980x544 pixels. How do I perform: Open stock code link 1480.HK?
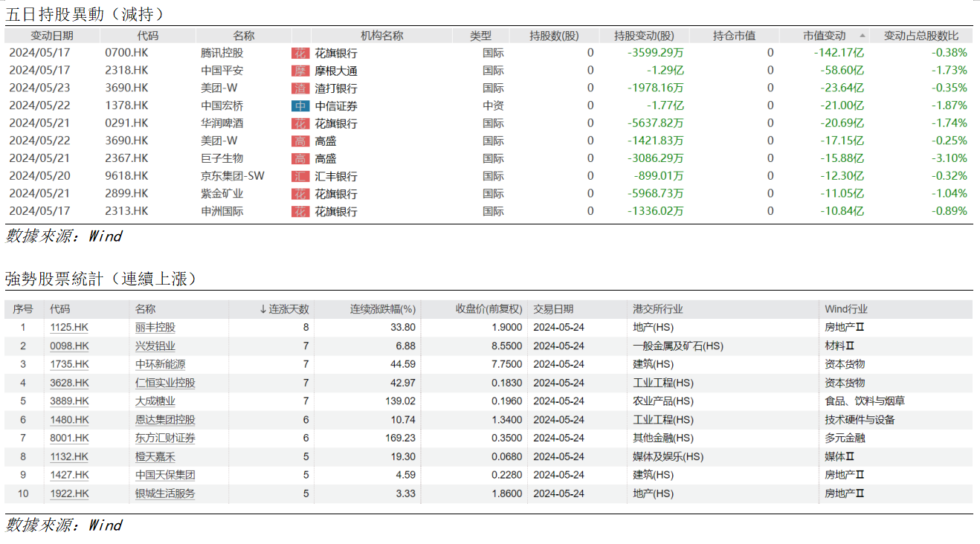pos(69,420)
